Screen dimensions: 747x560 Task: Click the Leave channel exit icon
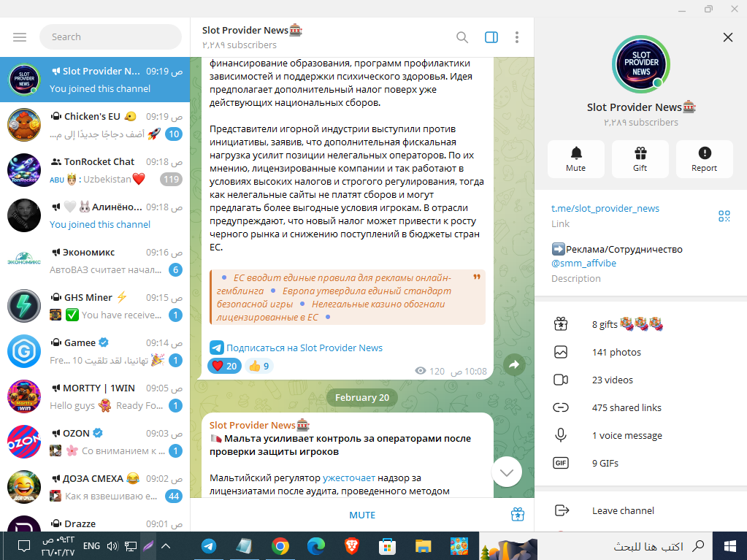(x=562, y=510)
